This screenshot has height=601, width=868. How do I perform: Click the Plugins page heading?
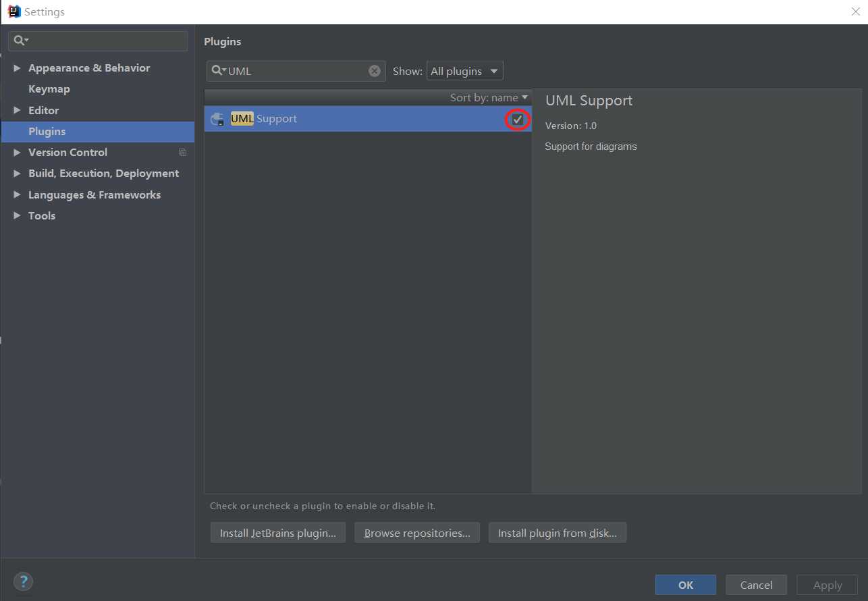coord(223,42)
